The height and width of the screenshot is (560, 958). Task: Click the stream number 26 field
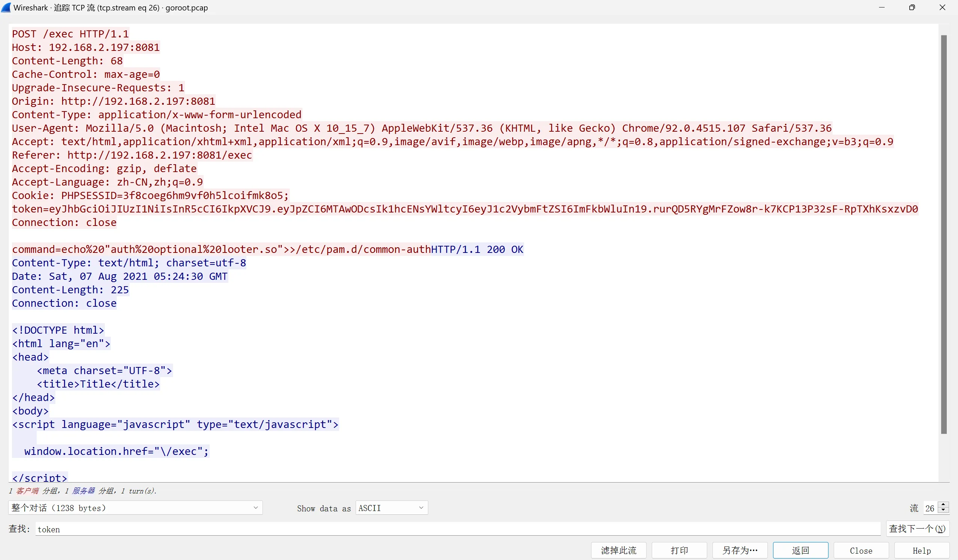click(930, 508)
